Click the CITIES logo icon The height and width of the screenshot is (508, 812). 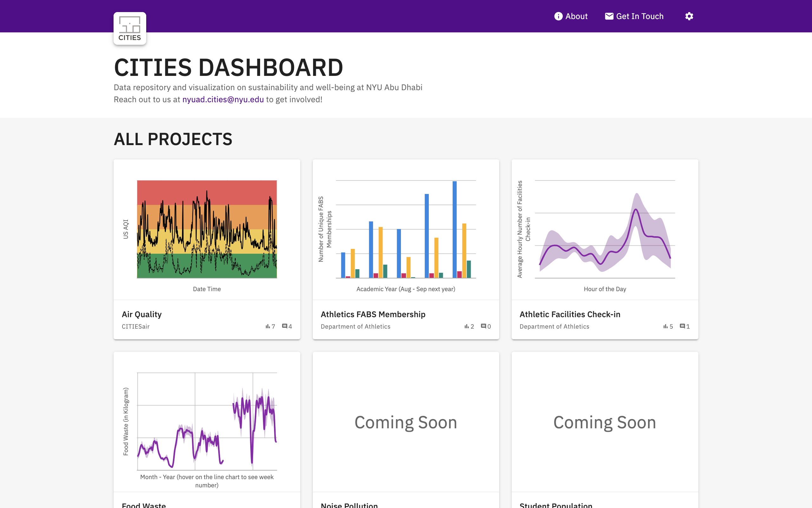130,29
